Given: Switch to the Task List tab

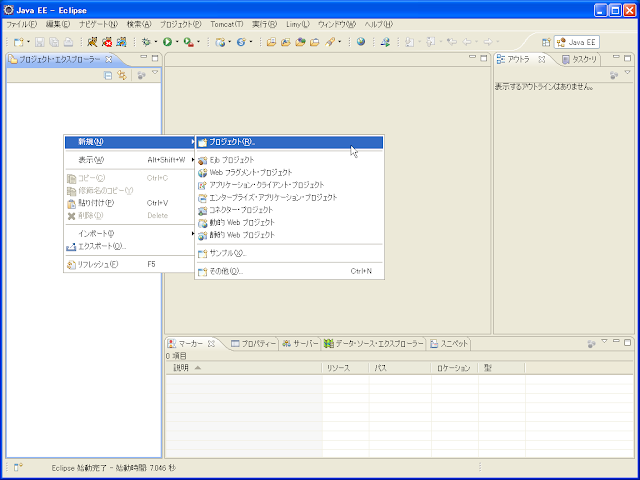Looking at the screenshot, I should 580,60.
